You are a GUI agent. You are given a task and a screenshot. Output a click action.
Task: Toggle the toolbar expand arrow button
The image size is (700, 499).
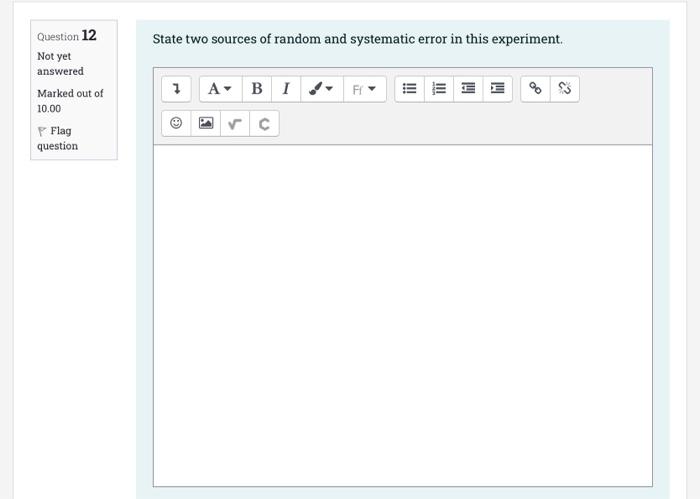[x=176, y=89]
